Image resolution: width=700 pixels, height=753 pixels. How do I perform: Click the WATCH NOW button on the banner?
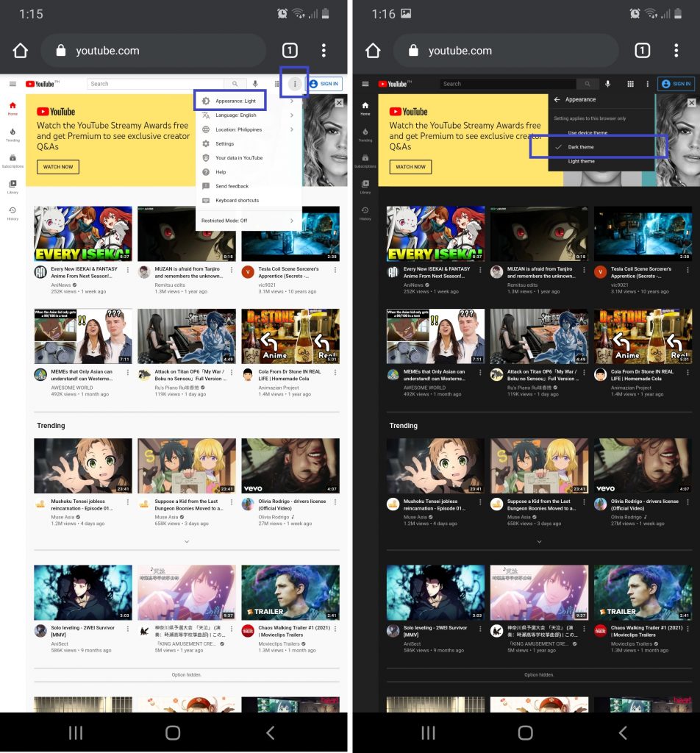[x=57, y=167]
